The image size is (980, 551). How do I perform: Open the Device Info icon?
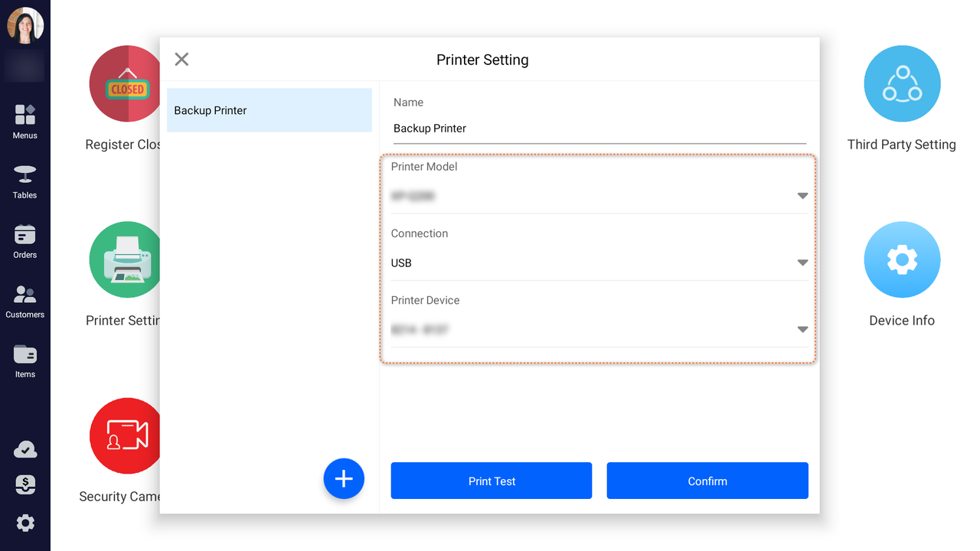tap(902, 260)
